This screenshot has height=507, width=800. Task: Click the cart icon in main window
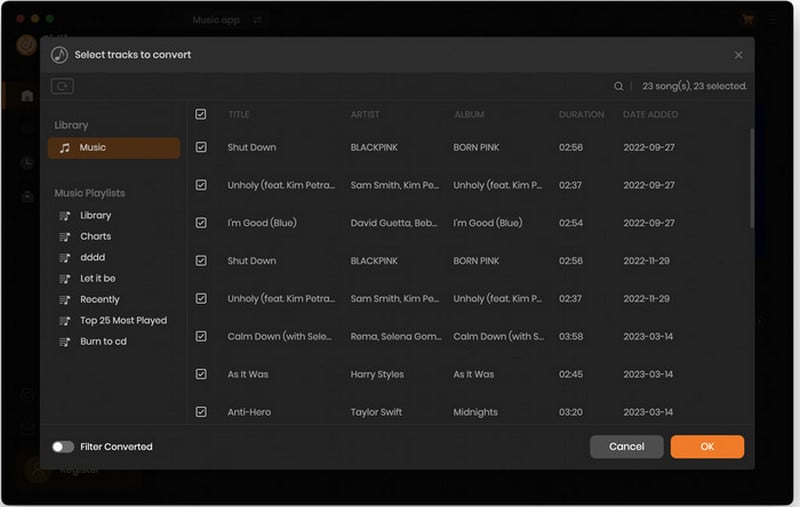(747, 20)
